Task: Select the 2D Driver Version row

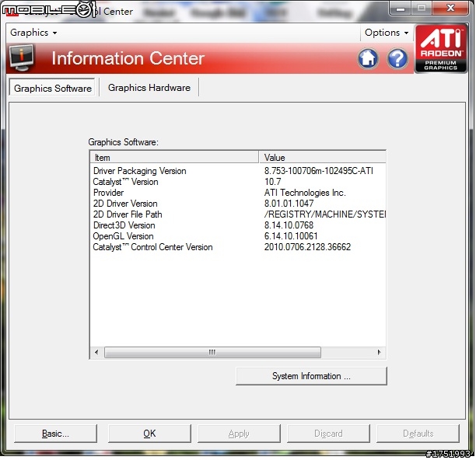Action: (x=238, y=204)
